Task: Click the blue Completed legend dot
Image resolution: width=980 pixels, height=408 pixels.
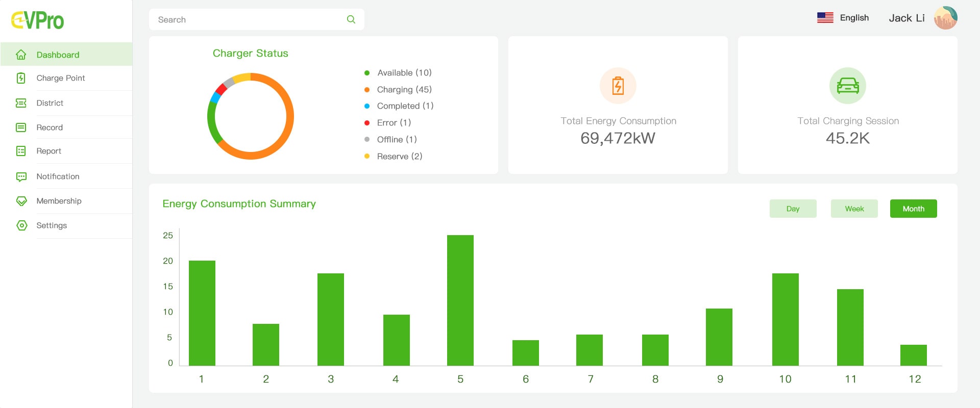Action: pyautogui.click(x=366, y=106)
